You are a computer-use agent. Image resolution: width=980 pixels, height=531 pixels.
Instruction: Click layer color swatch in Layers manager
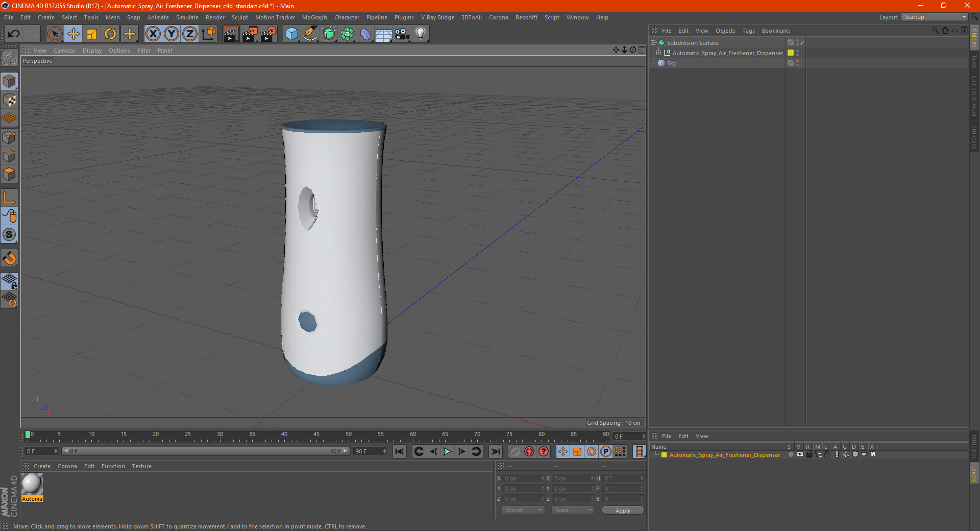coord(664,455)
